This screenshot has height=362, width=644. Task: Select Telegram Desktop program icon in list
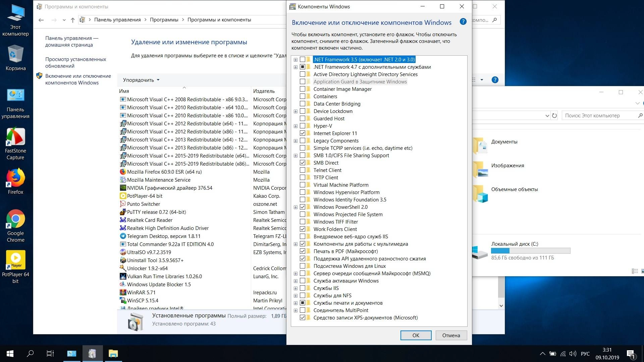tap(123, 236)
